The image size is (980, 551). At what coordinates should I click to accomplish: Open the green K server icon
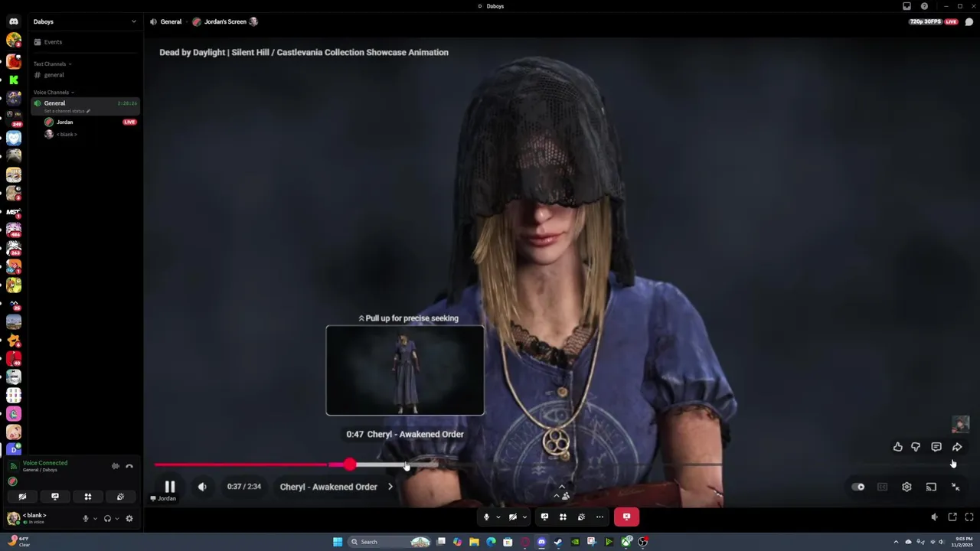coord(13,80)
